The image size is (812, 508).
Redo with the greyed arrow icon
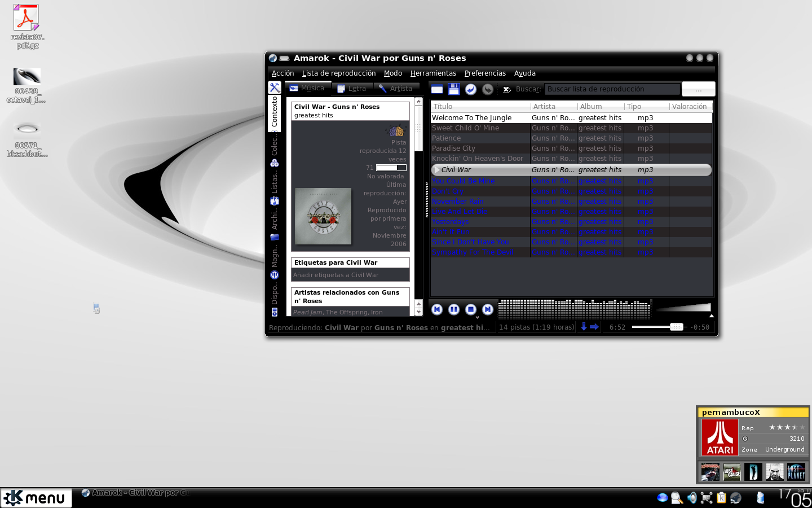click(x=488, y=89)
